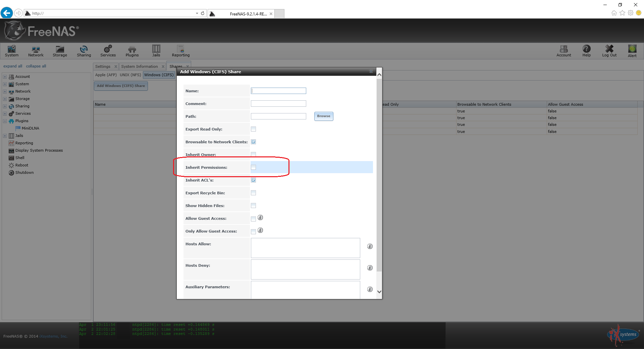The width and height of the screenshot is (644, 349).
Task: Click the Browse button for Path
Action: click(324, 116)
